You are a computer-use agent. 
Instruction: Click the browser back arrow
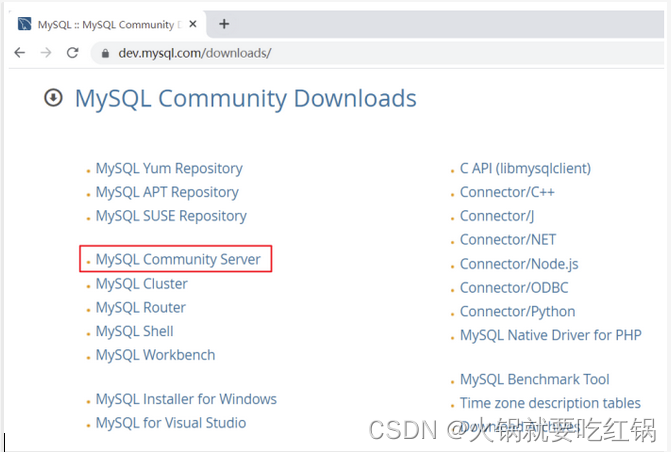[20, 53]
